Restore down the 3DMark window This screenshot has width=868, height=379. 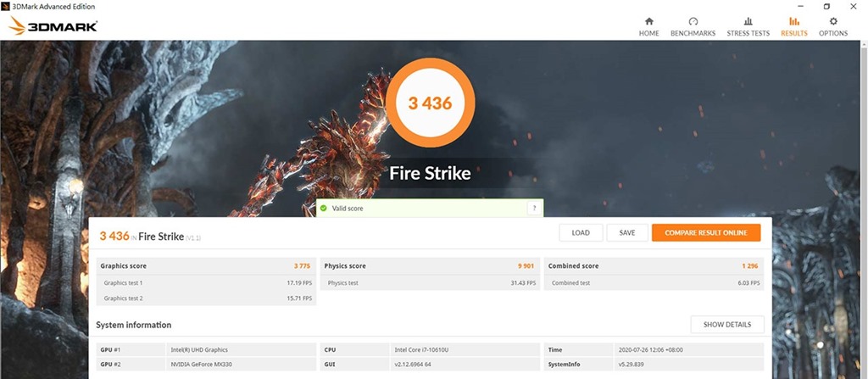[x=826, y=6]
